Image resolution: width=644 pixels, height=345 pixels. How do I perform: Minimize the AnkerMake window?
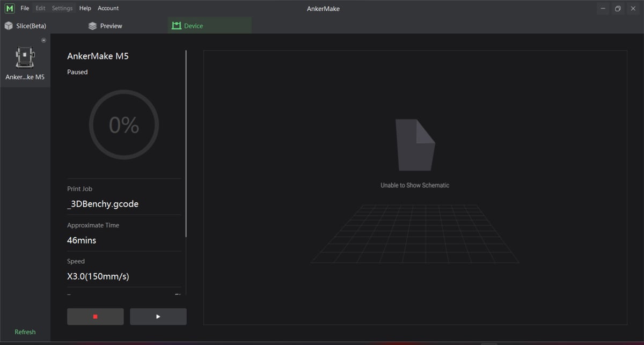click(604, 9)
